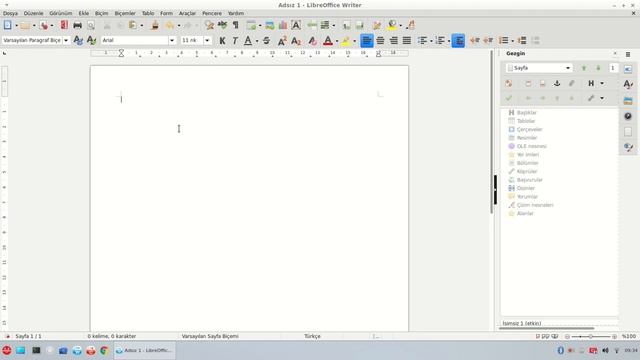
Task: Open Gallery deck in sidebar
Action: pyautogui.click(x=628, y=100)
